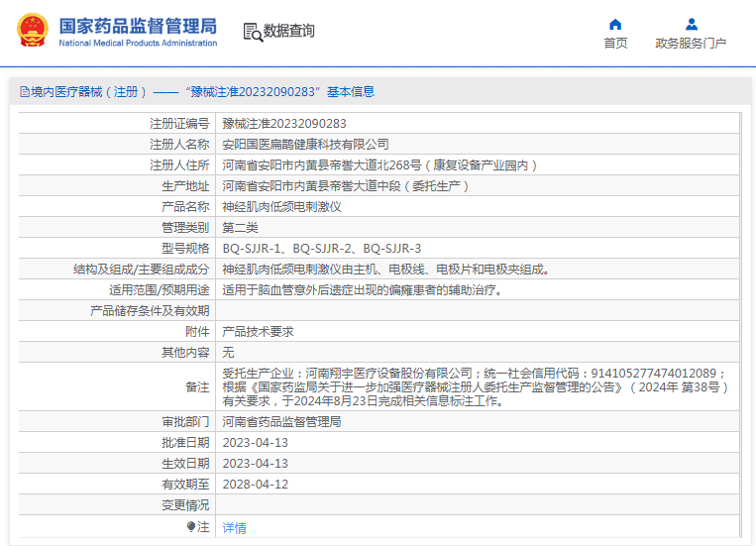
Task: Click the 生产地址 value with 委托生产
Action: 346,186
